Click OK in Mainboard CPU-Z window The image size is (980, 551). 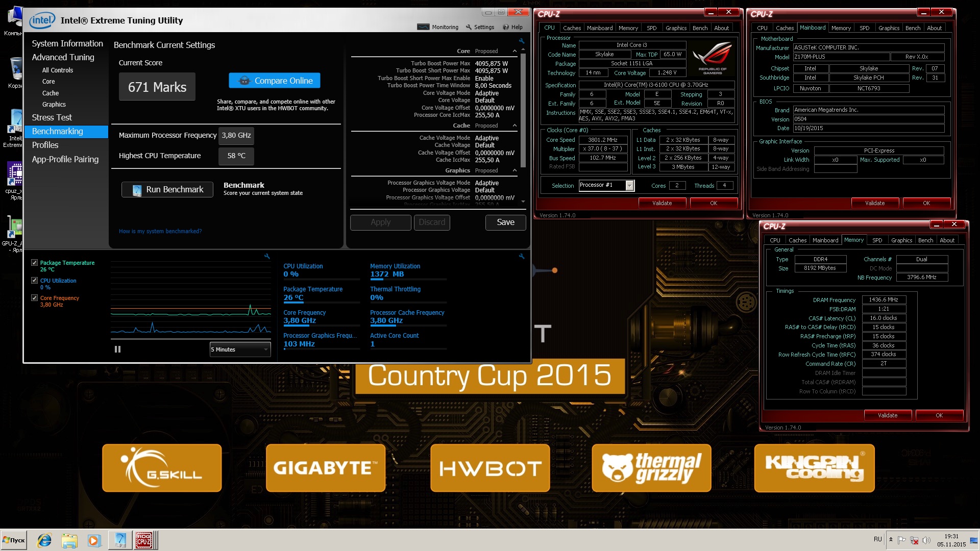926,203
